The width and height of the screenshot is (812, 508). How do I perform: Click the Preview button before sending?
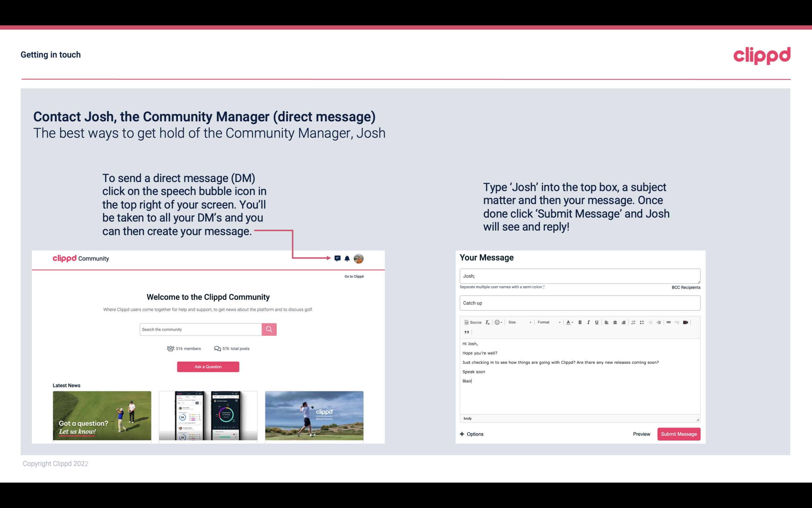coord(641,434)
